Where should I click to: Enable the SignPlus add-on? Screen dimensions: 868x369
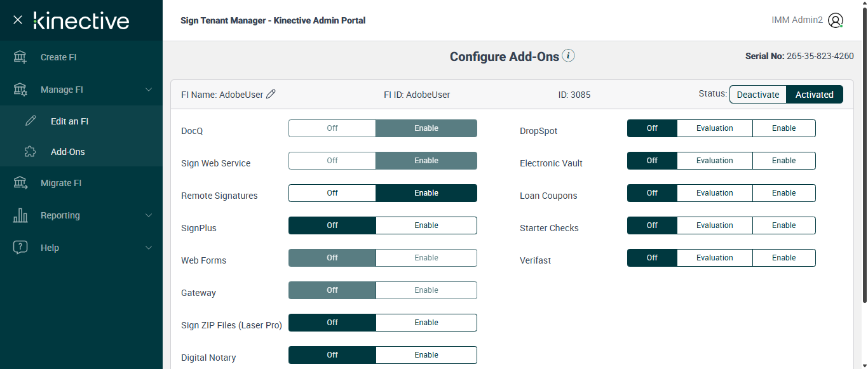tap(426, 225)
